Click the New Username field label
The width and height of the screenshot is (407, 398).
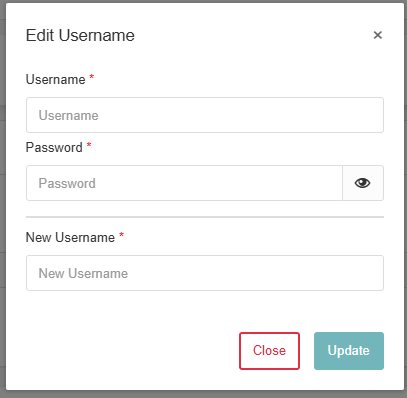point(70,237)
